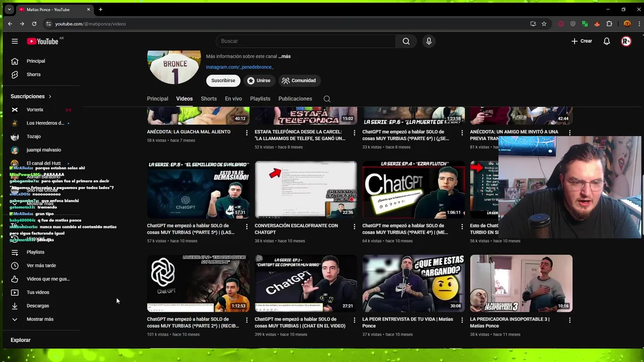Play LA PREDICADORA INSOPORTABLE 3 thumbnail
Viewport: 644px width, 362px height.
pyautogui.click(x=521, y=283)
